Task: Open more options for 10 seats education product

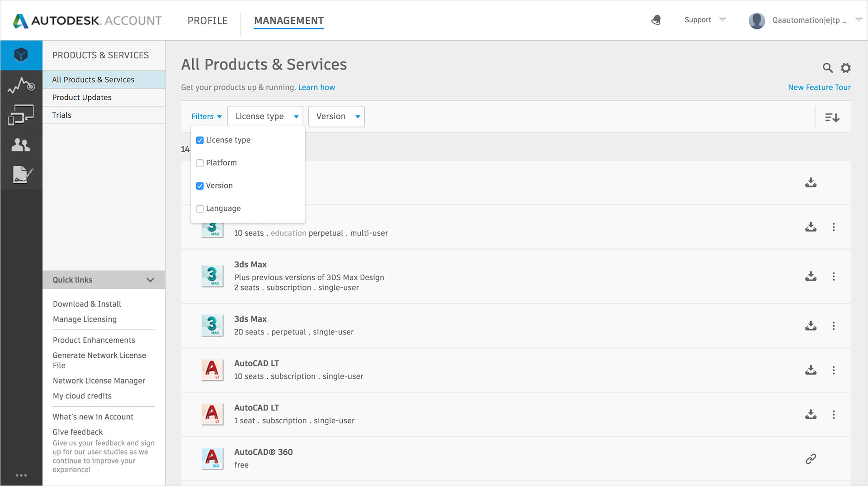Action: point(834,227)
